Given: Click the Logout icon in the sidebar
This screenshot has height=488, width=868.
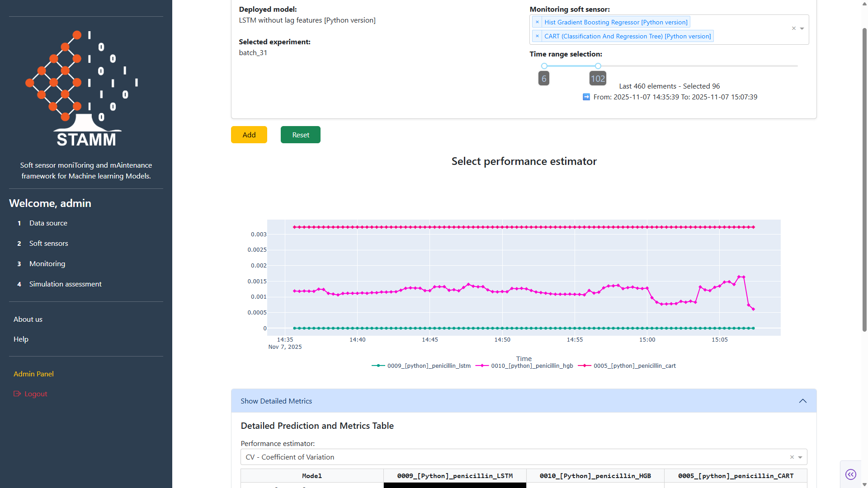Looking at the screenshot, I should [17, 394].
